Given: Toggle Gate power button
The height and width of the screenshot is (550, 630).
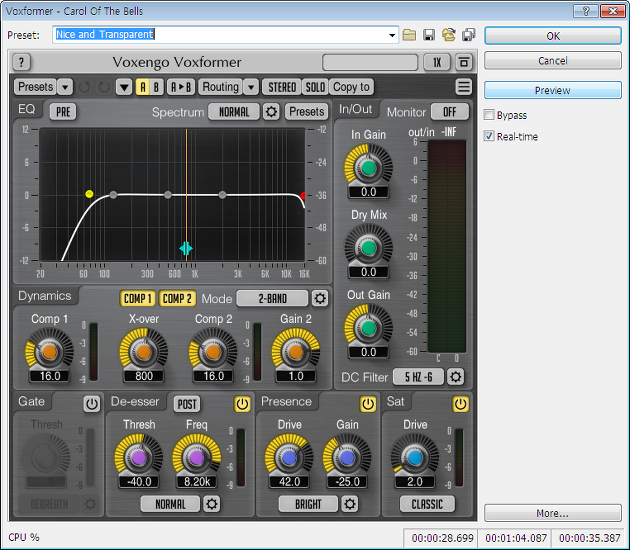Looking at the screenshot, I should coord(92,404).
